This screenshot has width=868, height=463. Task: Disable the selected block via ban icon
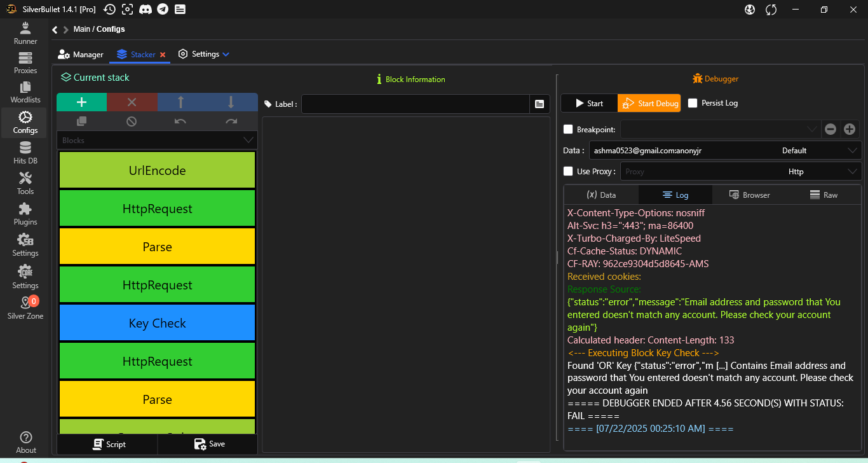[x=132, y=121]
